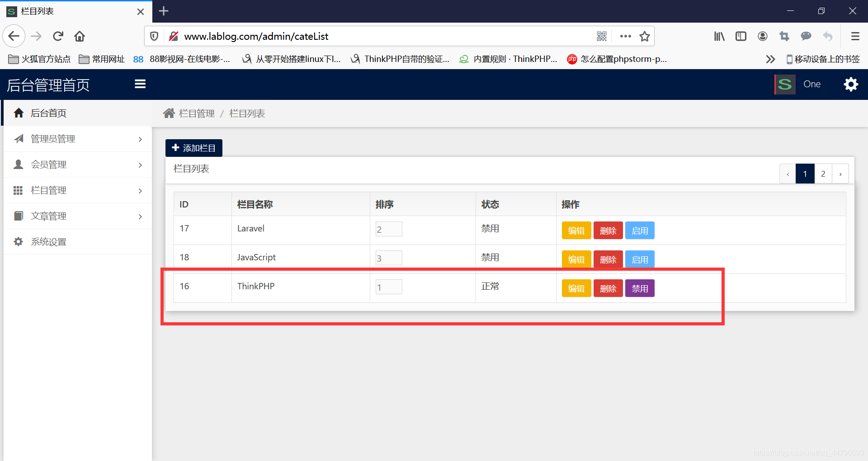The width and height of the screenshot is (868, 461).
Task: Open the settings gear in admin header
Action: tap(851, 84)
